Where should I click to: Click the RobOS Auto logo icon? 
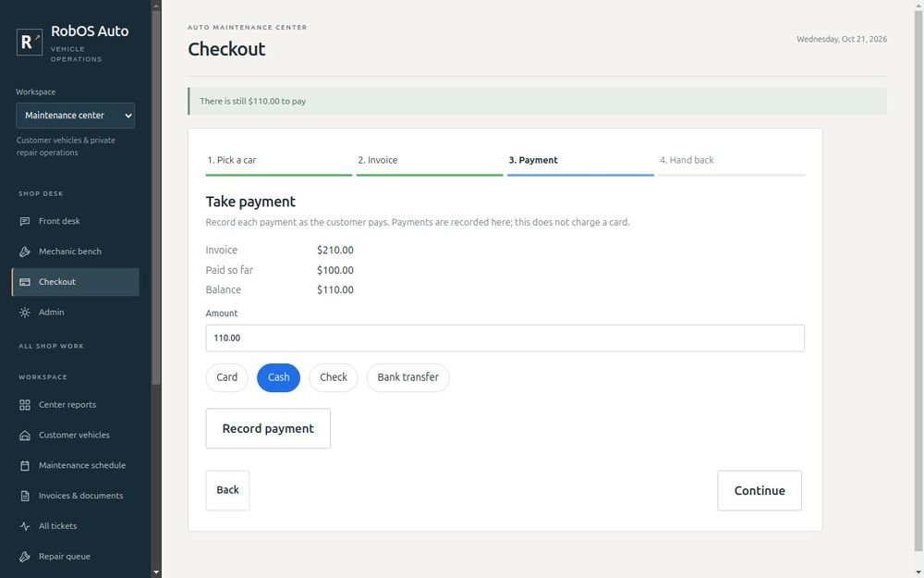pyautogui.click(x=30, y=43)
